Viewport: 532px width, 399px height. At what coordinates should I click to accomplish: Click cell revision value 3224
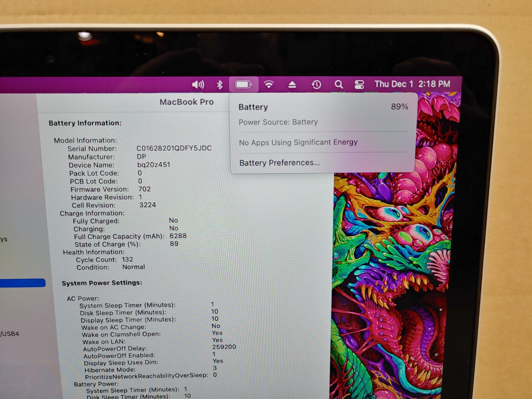147,205
